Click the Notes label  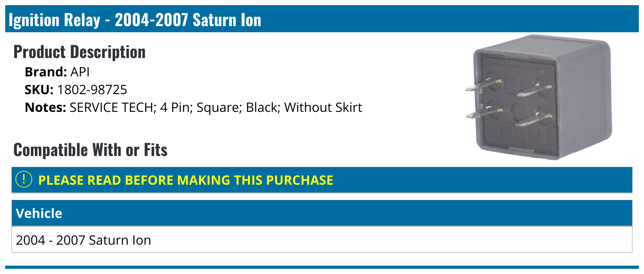click(x=45, y=107)
